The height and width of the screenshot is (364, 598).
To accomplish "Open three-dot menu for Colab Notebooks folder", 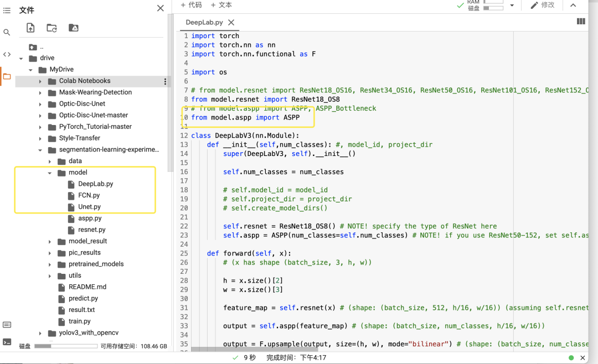I will (165, 81).
